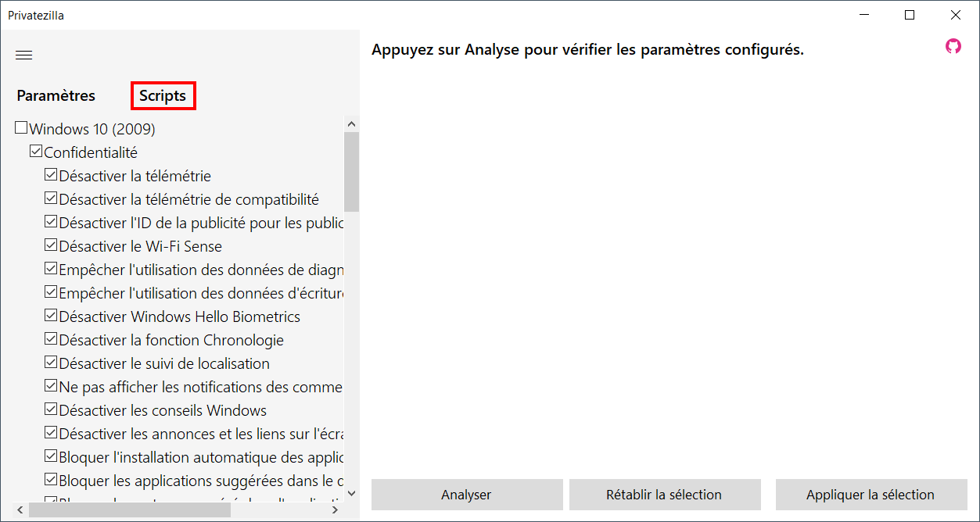980x522 pixels.
Task: Uncheck the Confidentialité category checkbox
Action: click(x=35, y=151)
